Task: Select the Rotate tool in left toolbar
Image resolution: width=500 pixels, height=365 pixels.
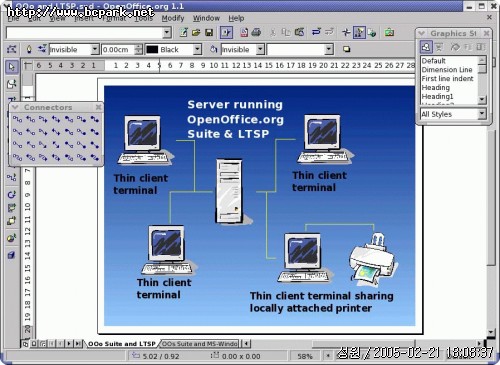Action: 12,194
